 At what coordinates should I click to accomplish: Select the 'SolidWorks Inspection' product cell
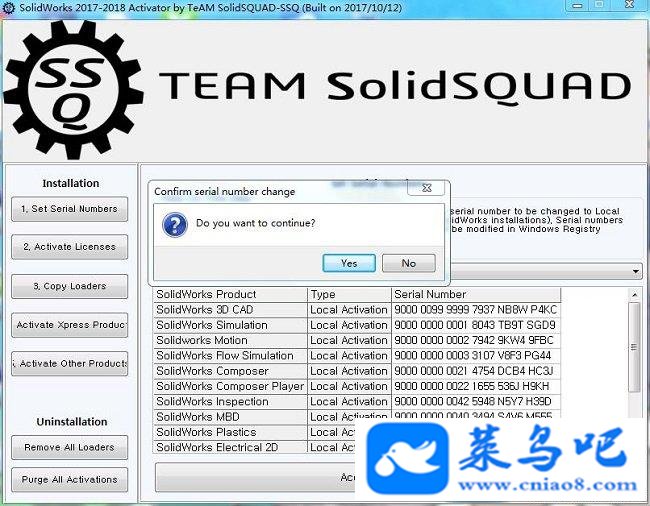(x=230, y=402)
